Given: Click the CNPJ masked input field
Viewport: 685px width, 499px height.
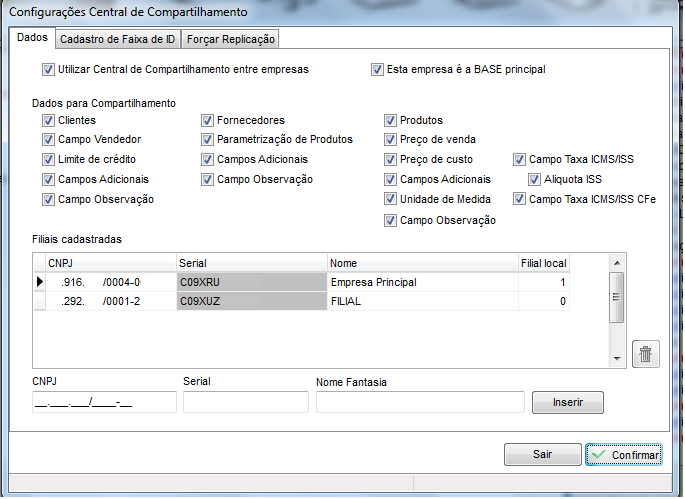Looking at the screenshot, I should (x=104, y=402).
